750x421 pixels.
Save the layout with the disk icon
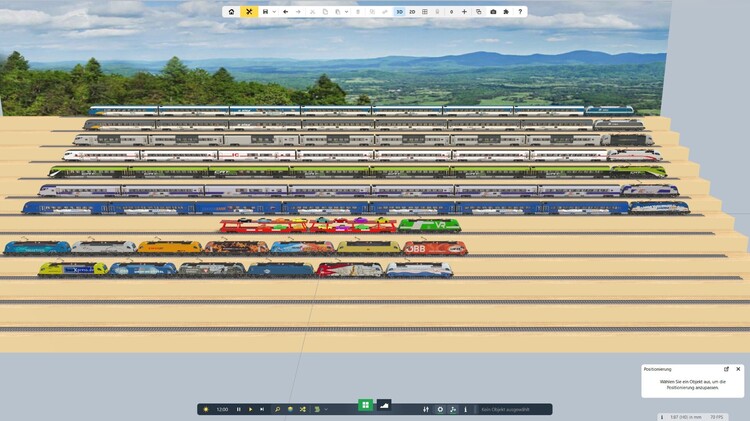pyautogui.click(x=265, y=11)
